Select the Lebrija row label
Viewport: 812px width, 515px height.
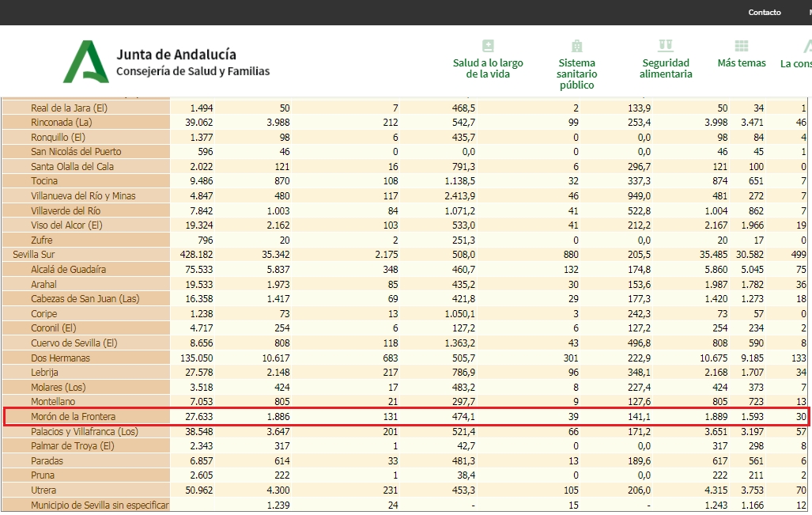(44, 373)
